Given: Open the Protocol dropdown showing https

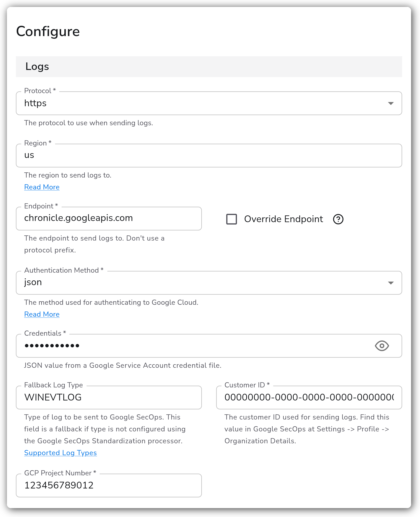Looking at the screenshot, I should pyautogui.click(x=209, y=103).
